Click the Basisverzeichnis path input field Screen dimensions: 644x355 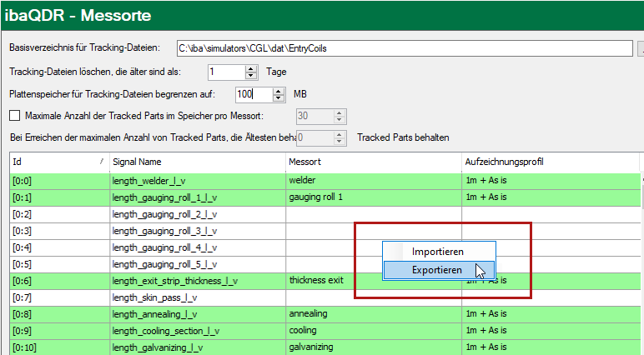(x=405, y=48)
